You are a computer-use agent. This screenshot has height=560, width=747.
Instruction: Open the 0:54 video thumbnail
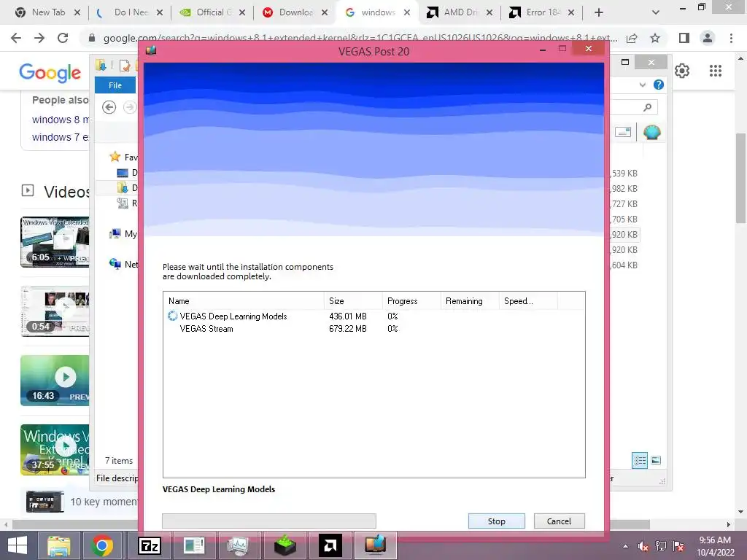point(55,311)
